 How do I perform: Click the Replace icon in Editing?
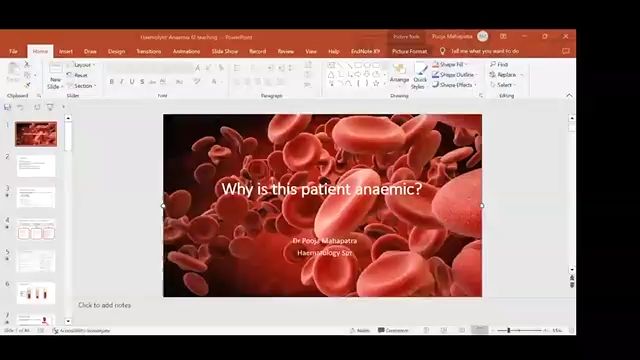click(493, 75)
